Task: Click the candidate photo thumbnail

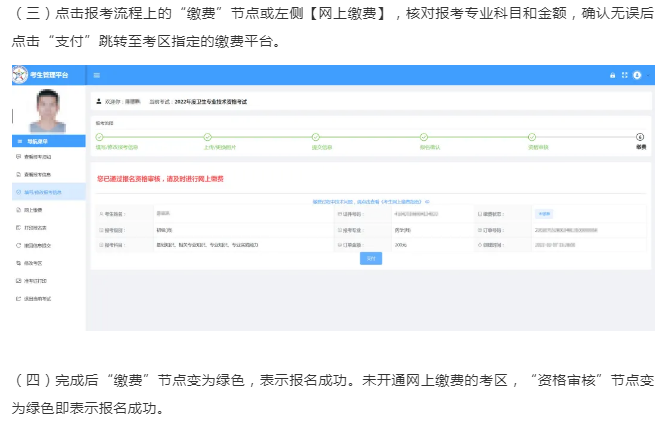Action: [46, 111]
